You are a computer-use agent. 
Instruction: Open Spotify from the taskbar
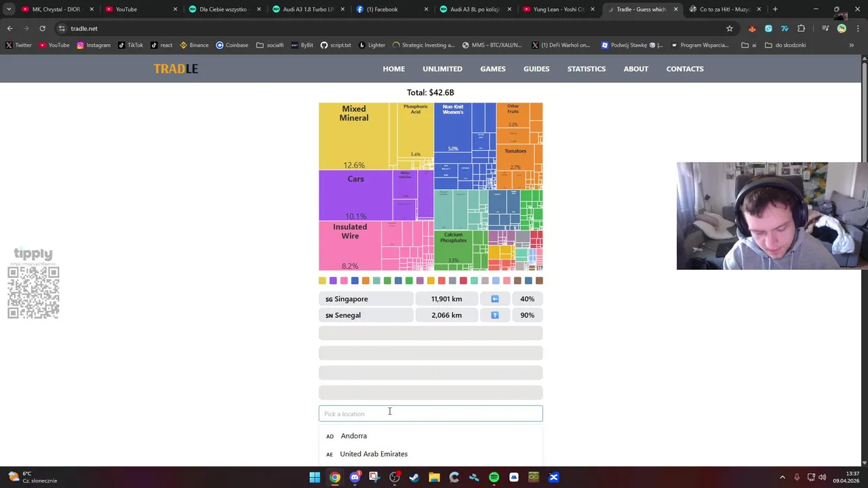[494, 477]
